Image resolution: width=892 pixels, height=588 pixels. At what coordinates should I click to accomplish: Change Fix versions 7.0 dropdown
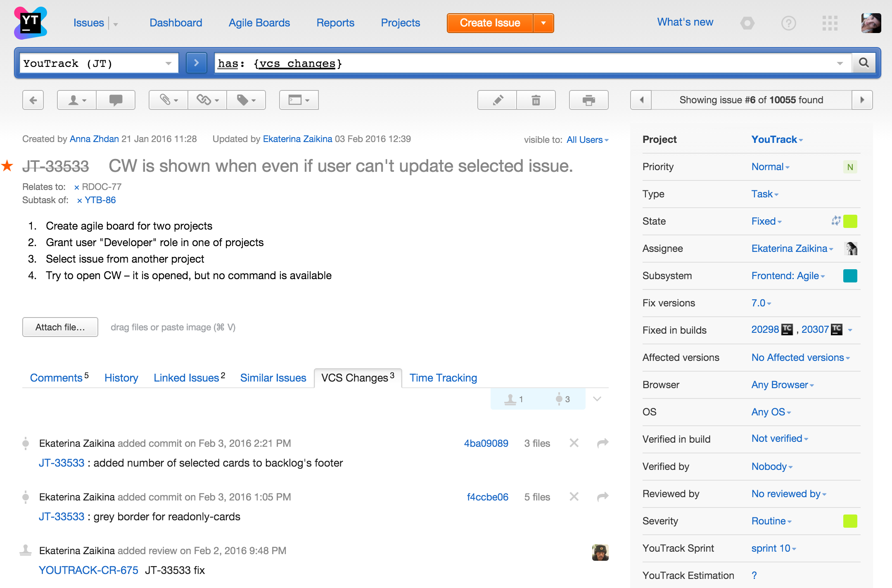[x=761, y=303]
